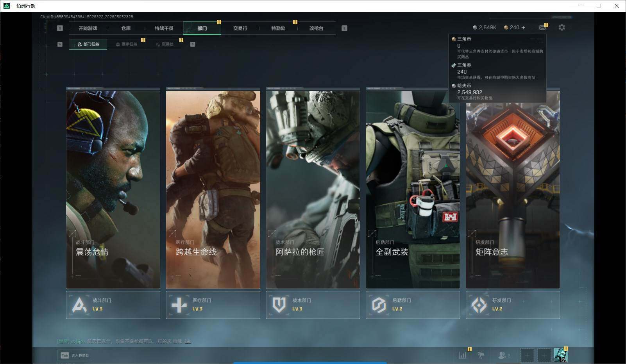Click the CN UID text
Screen dimensions: 626x364
pyautogui.click(x=87, y=17)
